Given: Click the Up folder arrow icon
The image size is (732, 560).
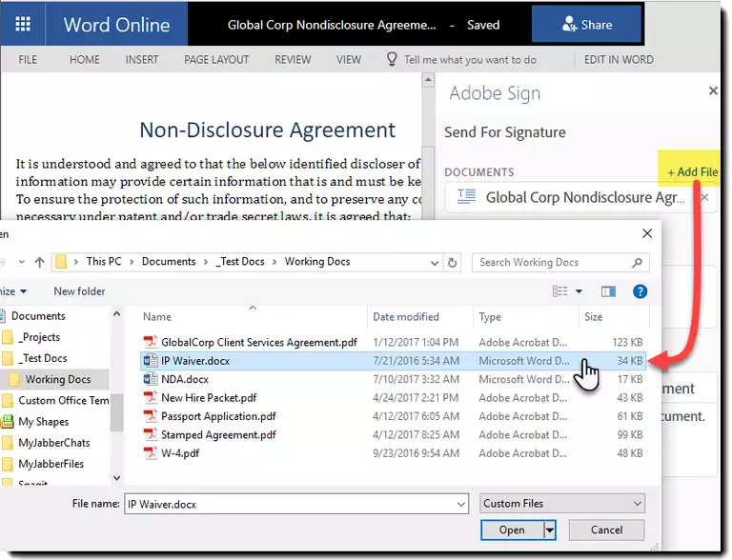Looking at the screenshot, I should tap(40, 262).
